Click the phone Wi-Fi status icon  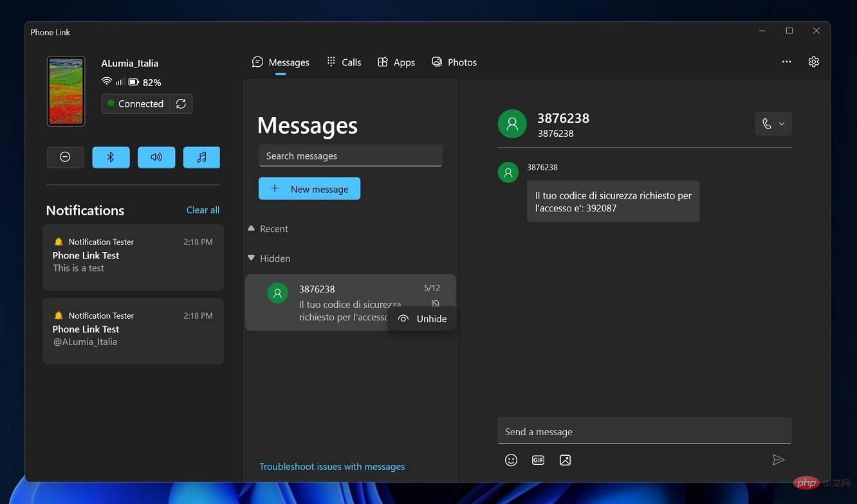[107, 82]
